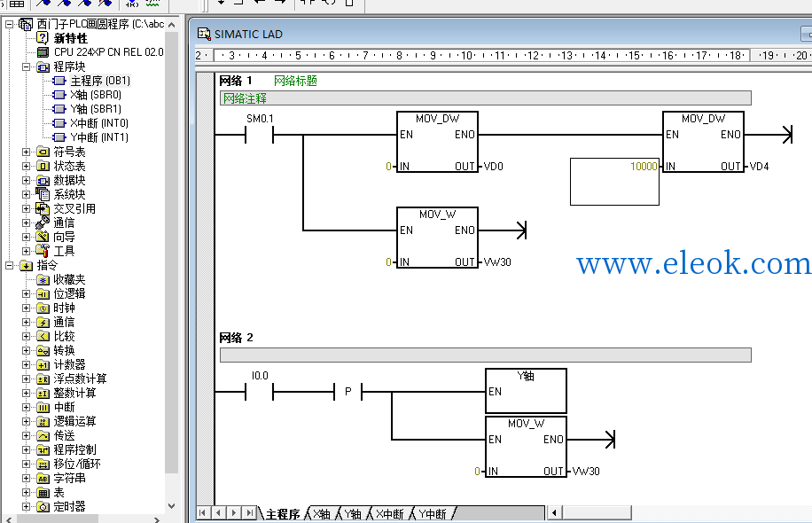Click the 中断 instruction folder icon
Image resolution: width=812 pixels, height=523 pixels.
coord(43,408)
